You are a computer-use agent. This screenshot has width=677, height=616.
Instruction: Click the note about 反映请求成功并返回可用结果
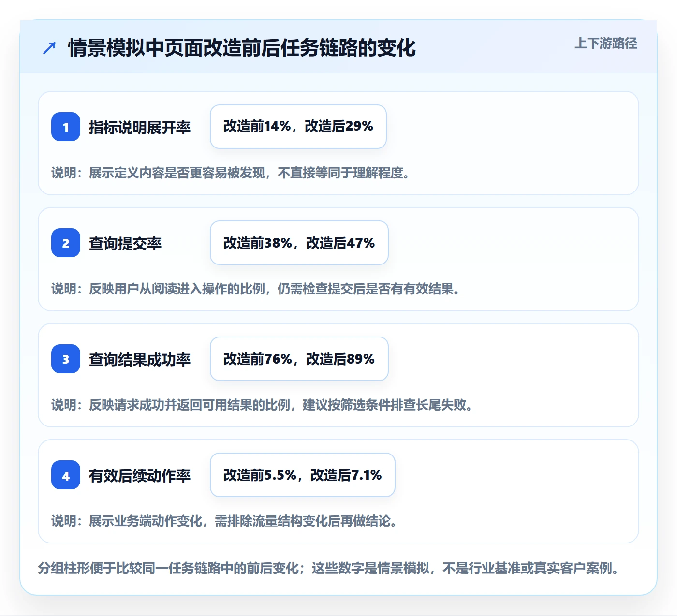pyautogui.click(x=264, y=405)
